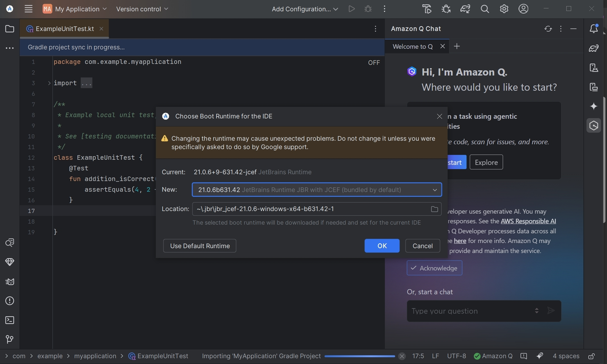
Task: Hide the Amazon Q Chat panel
Action: [x=573, y=29]
